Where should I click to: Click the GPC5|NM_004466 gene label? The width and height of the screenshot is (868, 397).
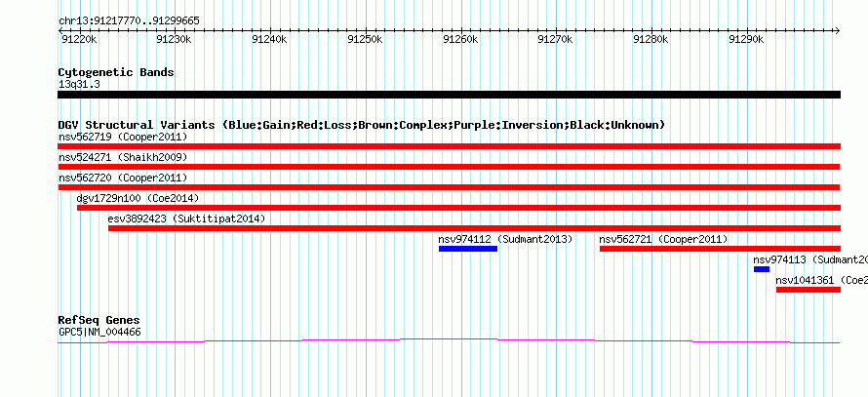99,333
